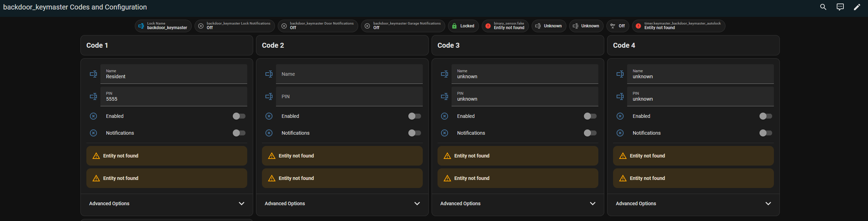
Task: Click the Code 1 Enabled row icon
Action: pyautogui.click(x=93, y=116)
